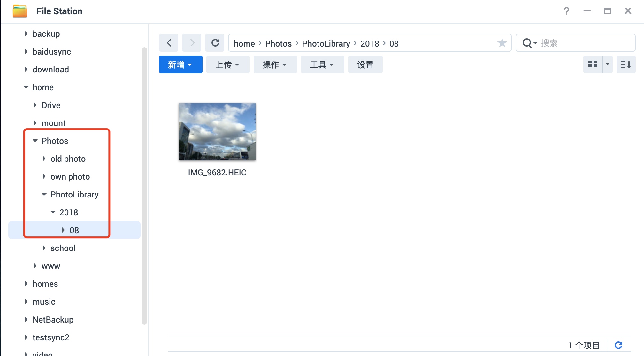This screenshot has width=644, height=356.
Task: Open the 操作 action dropdown
Action: [x=275, y=64]
